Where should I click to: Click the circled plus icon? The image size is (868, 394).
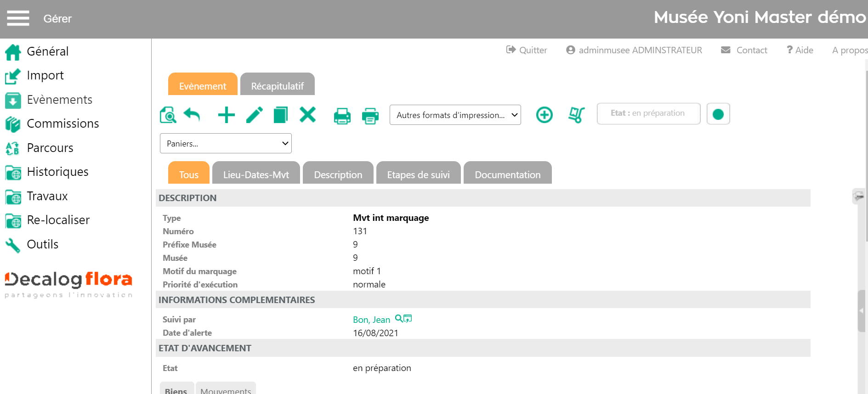tap(545, 115)
